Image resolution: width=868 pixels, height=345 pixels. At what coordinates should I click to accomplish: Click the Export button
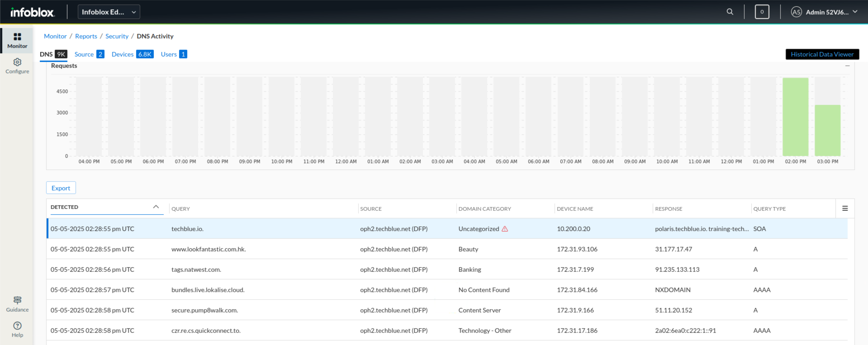(61, 188)
